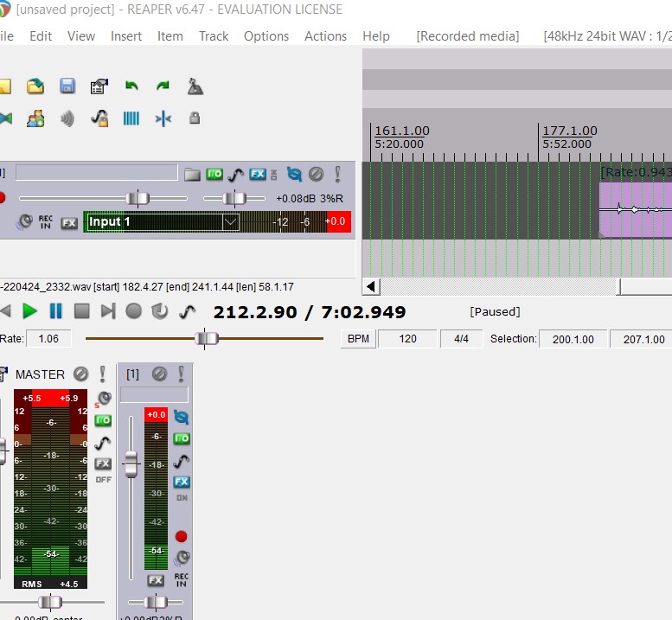Toggle the metronome toolbar icon
The height and width of the screenshot is (620, 672).
195,86
